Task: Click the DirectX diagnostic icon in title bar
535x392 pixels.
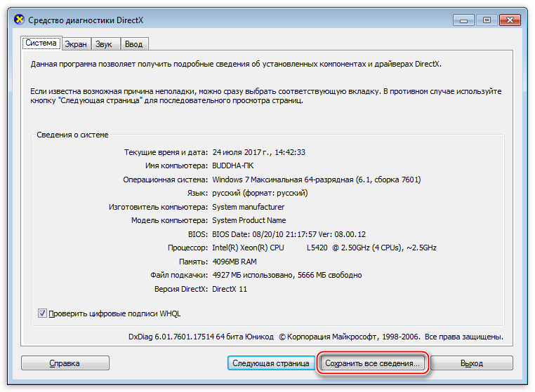Action: (x=20, y=20)
